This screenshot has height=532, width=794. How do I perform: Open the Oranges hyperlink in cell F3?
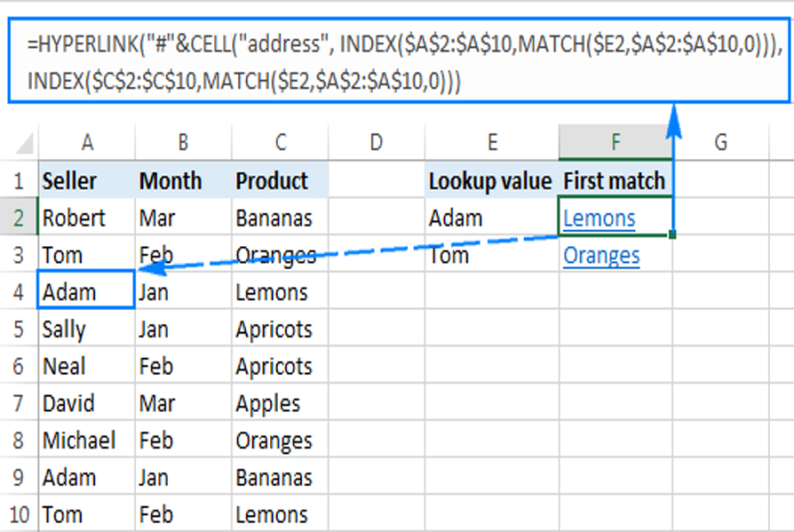pos(601,256)
